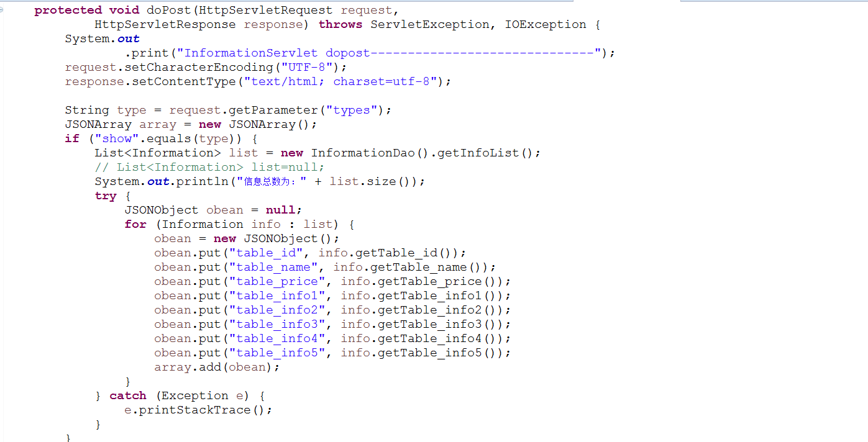The width and height of the screenshot is (868, 442).
Task: Click the "table_price" string key
Action: [x=277, y=281]
